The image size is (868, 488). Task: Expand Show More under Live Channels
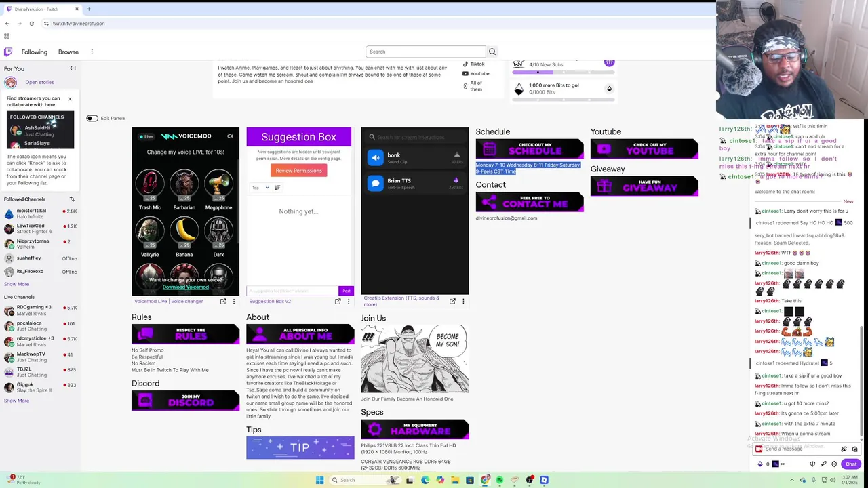coord(16,401)
